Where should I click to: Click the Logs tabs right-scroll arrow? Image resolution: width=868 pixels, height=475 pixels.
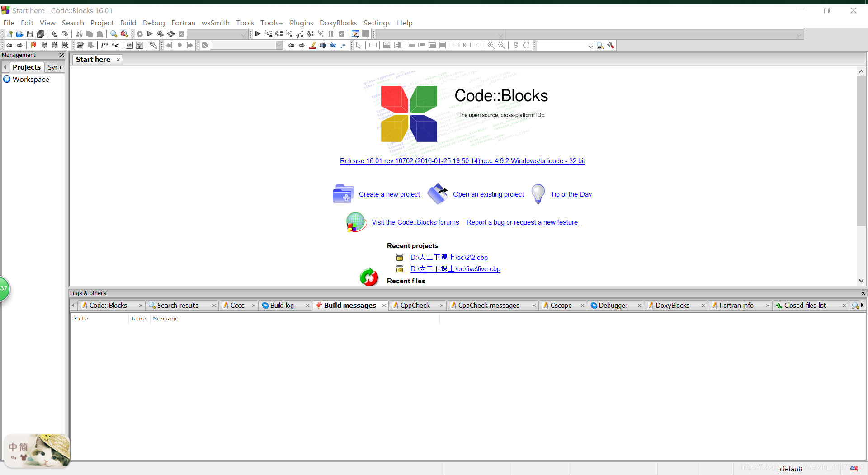[x=863, y=306]
